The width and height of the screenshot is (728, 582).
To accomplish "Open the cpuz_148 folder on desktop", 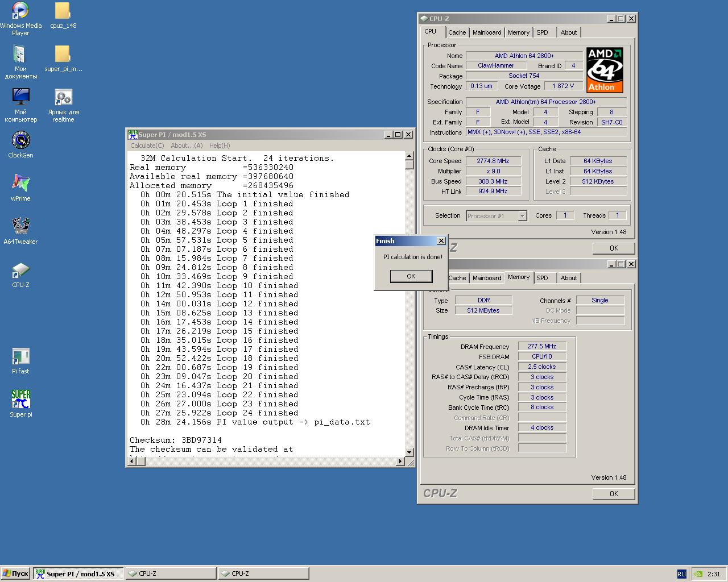I will pos(63,15).
